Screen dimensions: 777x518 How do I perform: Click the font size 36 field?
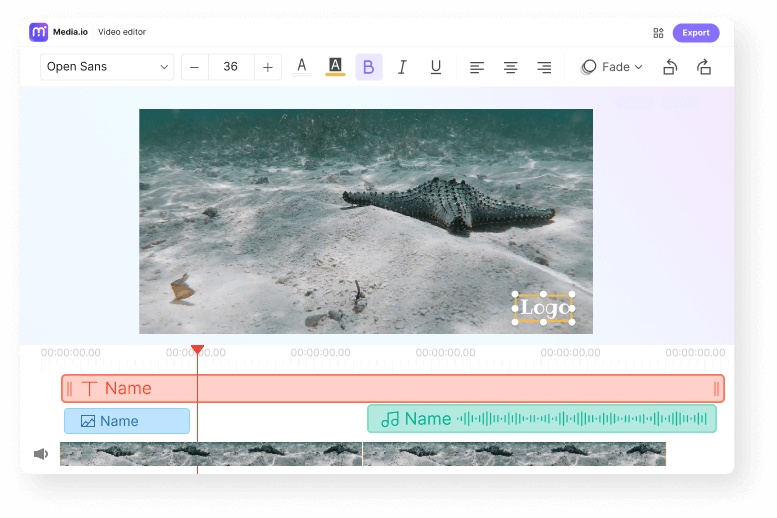point(231,67)
